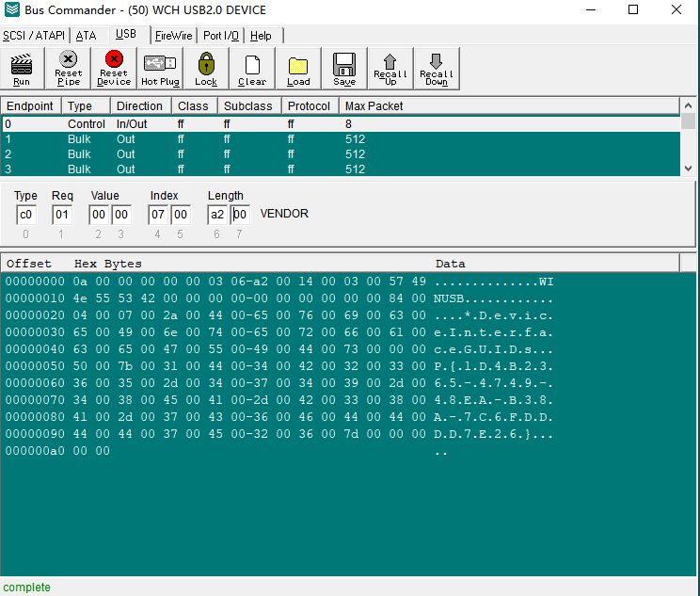Click hex row at offset 00000020
This screenshot has height=596, width=700.
pos(279,315)
